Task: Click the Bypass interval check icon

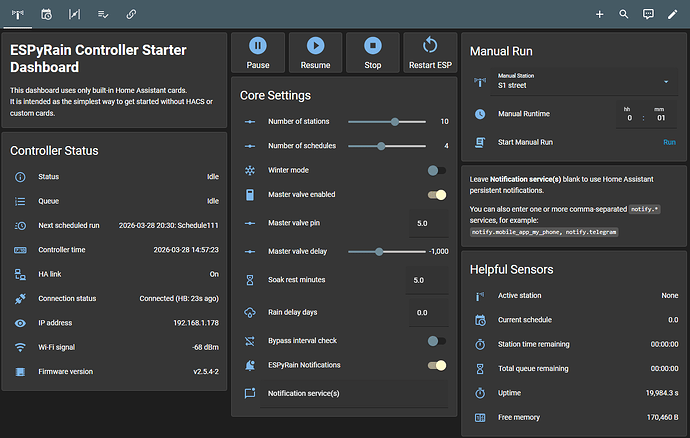Action: tap(250, 341)
